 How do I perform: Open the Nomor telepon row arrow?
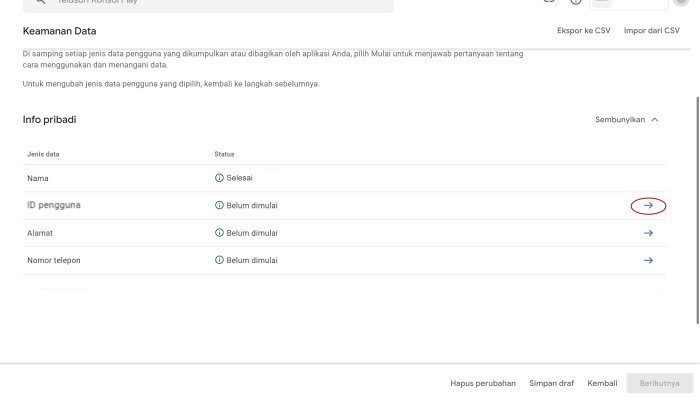click(648, 260)
